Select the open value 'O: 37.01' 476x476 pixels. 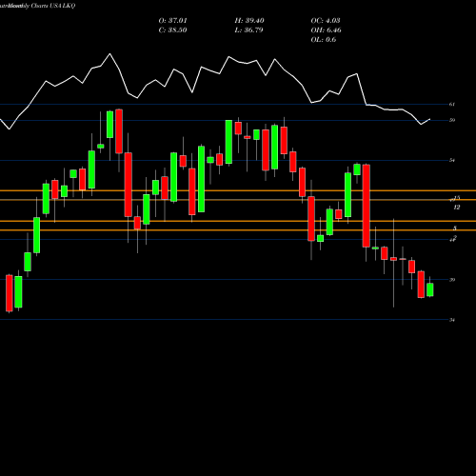(172, 21)
